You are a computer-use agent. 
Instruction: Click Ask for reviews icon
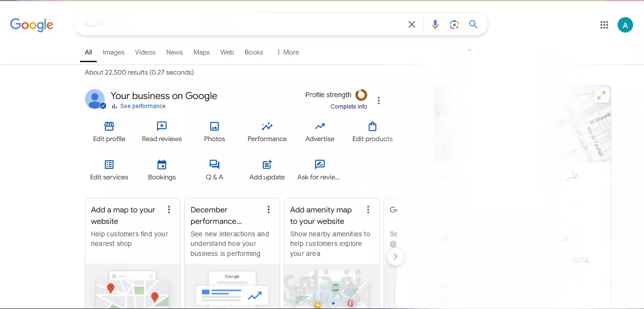320,165
